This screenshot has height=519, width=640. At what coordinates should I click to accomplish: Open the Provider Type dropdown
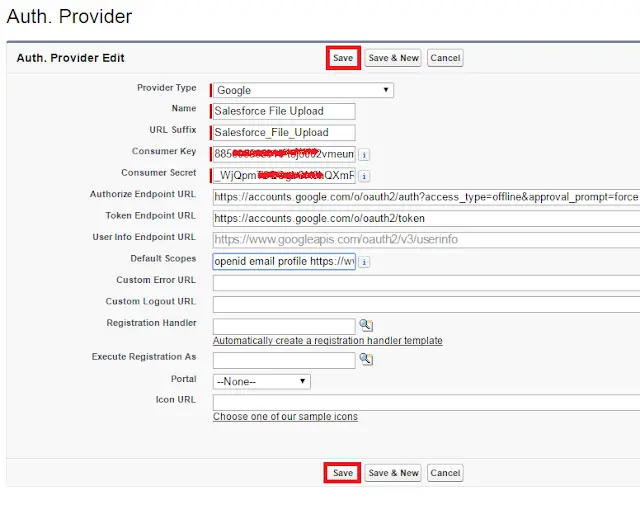303,90
